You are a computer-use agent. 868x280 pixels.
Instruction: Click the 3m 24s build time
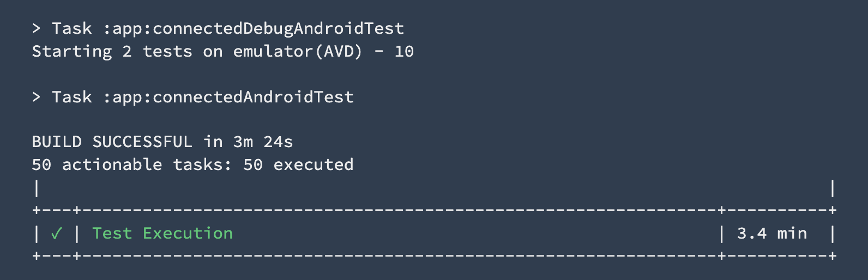coord(263,142)
